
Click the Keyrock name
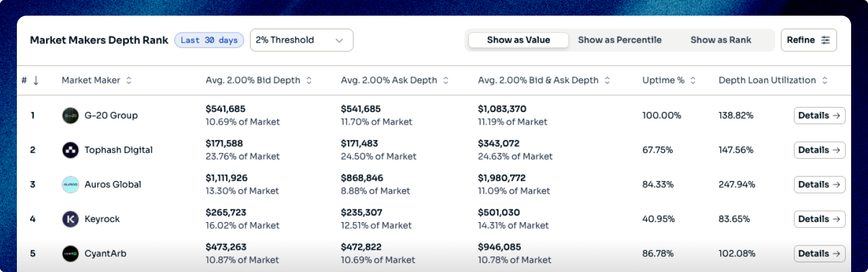click(102, 219)
